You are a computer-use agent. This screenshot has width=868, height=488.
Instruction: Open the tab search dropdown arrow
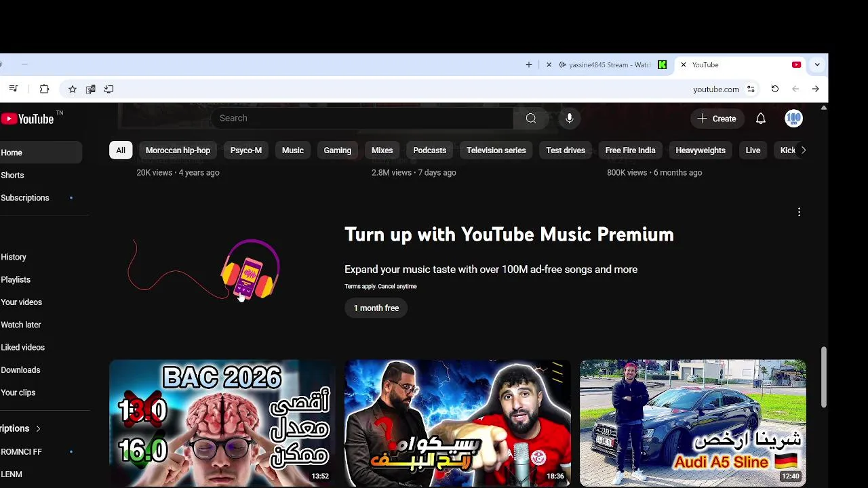click(816, 65)
